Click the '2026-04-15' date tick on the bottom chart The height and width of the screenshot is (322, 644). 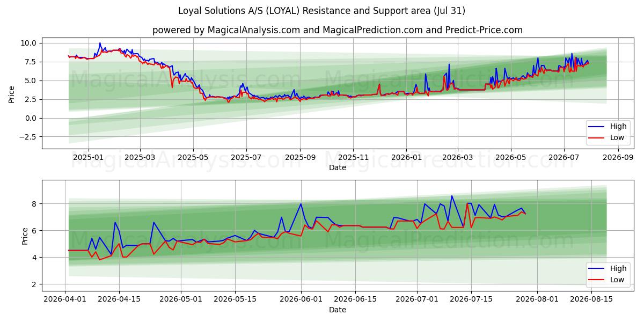coord(118,300)
